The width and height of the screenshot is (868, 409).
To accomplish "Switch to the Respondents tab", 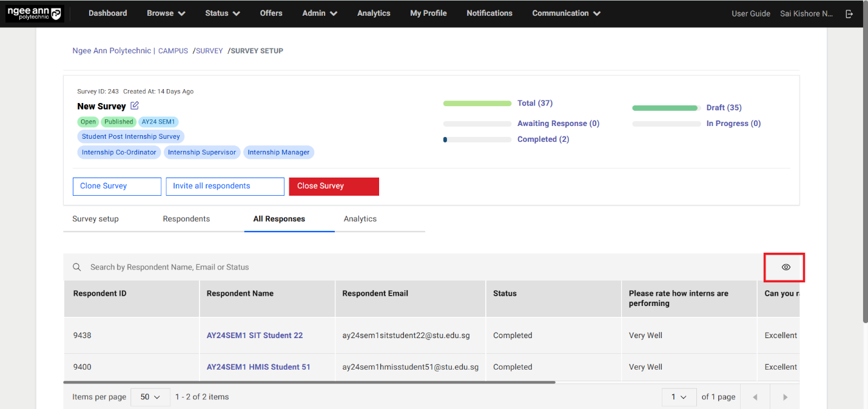I will [x=186, y=219].
